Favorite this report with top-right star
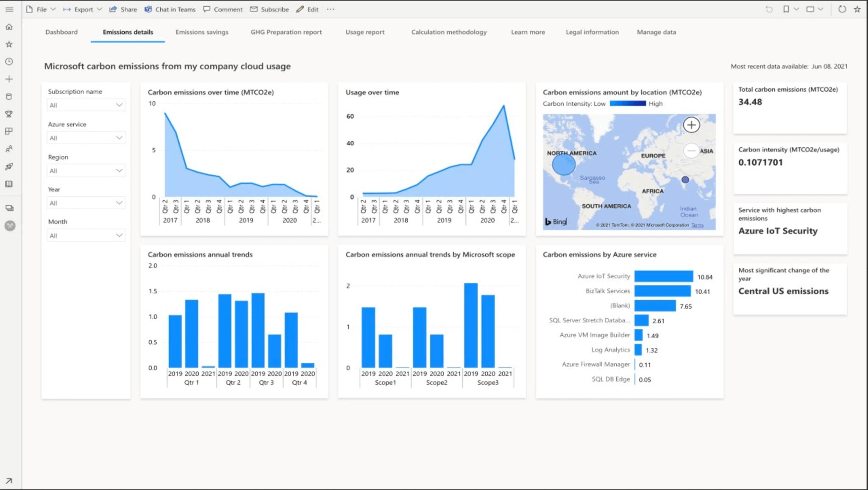Screen dimensions: 868x490 pos(857,9)
